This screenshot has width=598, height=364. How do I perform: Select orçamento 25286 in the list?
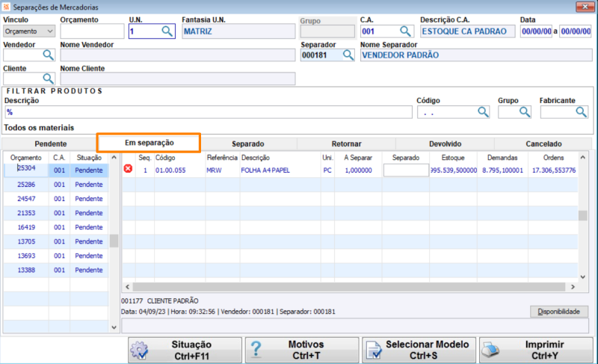tap(26, 185)
